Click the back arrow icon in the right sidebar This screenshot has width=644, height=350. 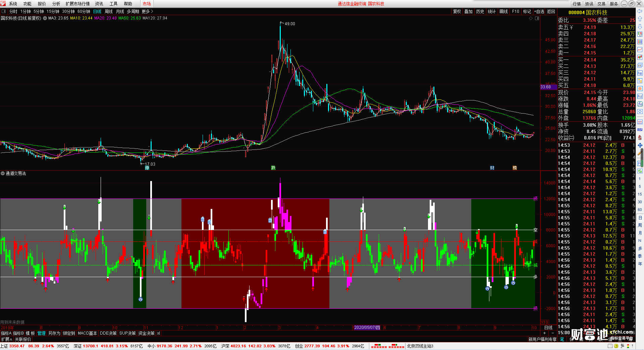[640, 11]
